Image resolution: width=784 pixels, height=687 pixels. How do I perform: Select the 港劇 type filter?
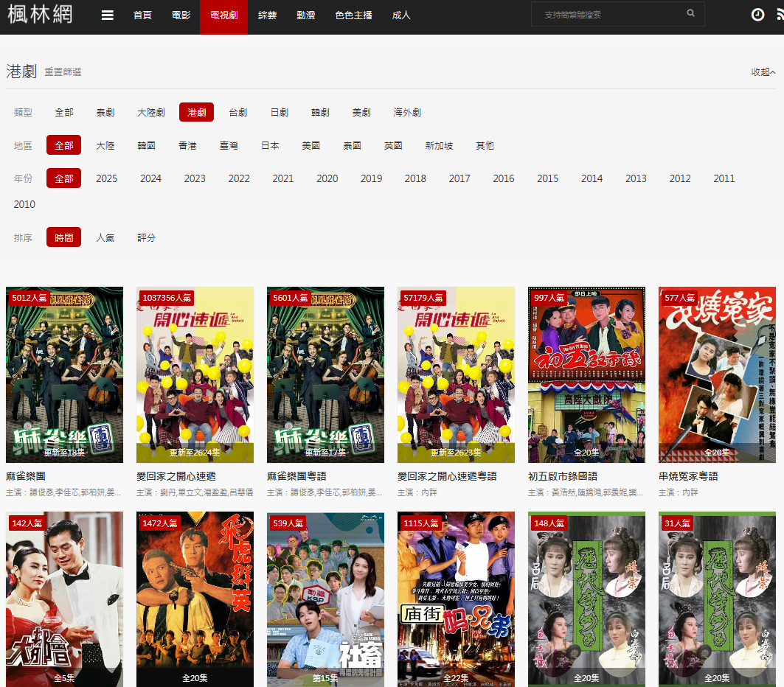[x=196, y=113]
